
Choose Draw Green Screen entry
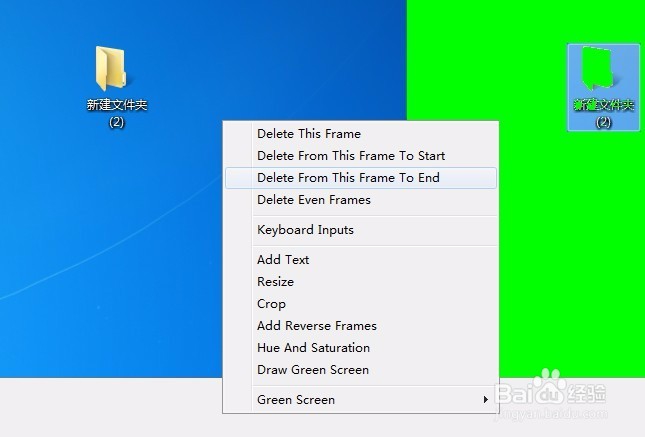361,370
